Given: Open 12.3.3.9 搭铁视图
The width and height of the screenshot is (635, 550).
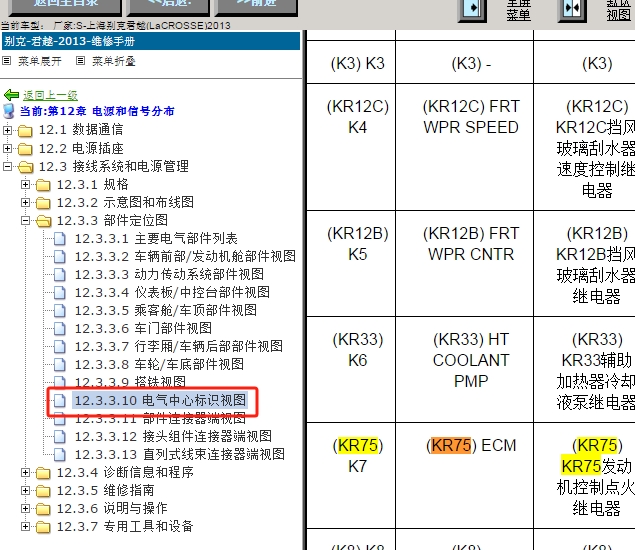Looking at the screenshot, I should pos(130,382).
